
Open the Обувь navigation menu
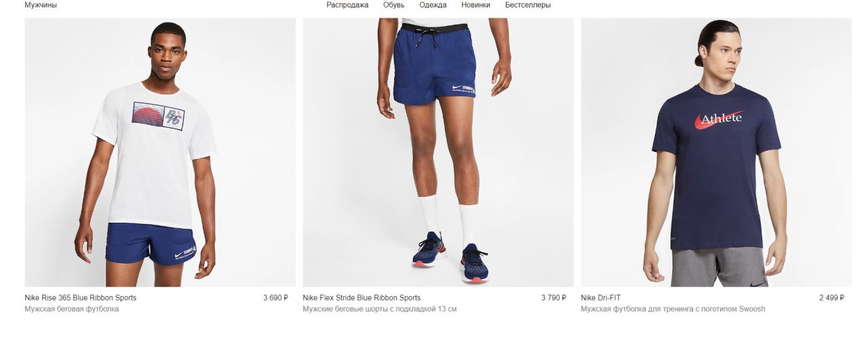394,5
